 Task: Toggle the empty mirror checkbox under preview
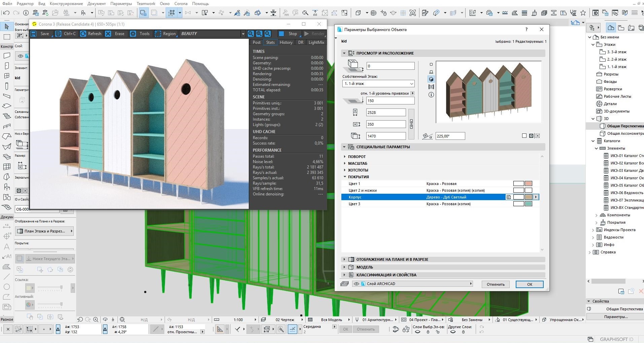pyautogui.click(x=524, y=136)
